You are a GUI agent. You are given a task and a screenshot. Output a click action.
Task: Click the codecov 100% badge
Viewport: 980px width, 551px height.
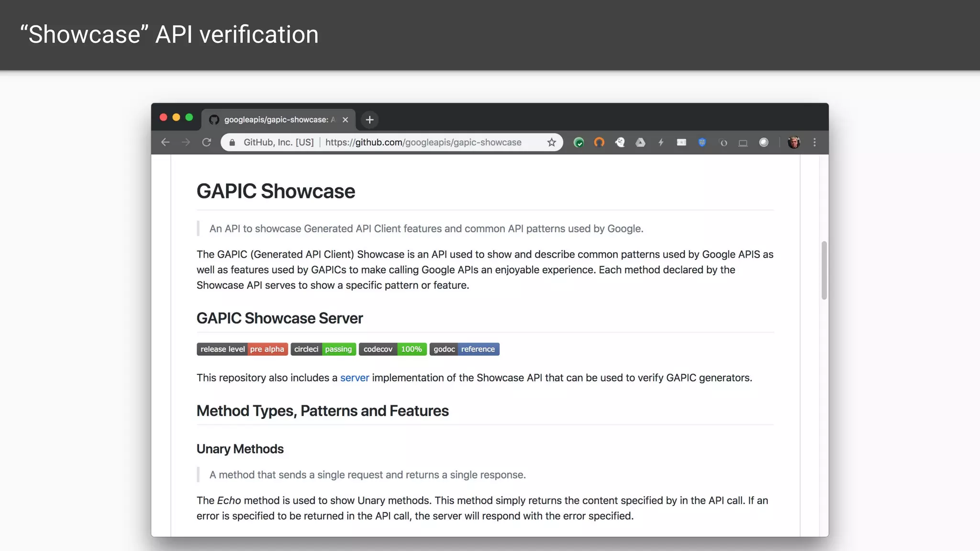(393, 349)
